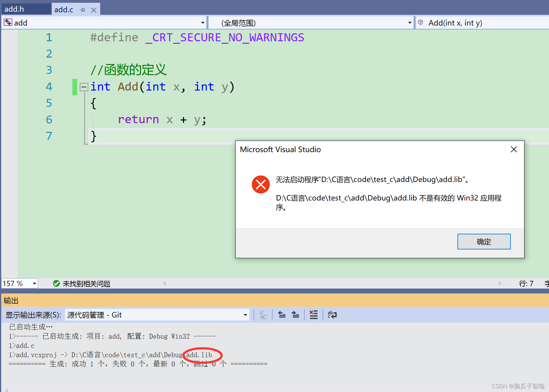Click the find message in code icon
Screen dimensions: 549x392
(x=263, y=315)
